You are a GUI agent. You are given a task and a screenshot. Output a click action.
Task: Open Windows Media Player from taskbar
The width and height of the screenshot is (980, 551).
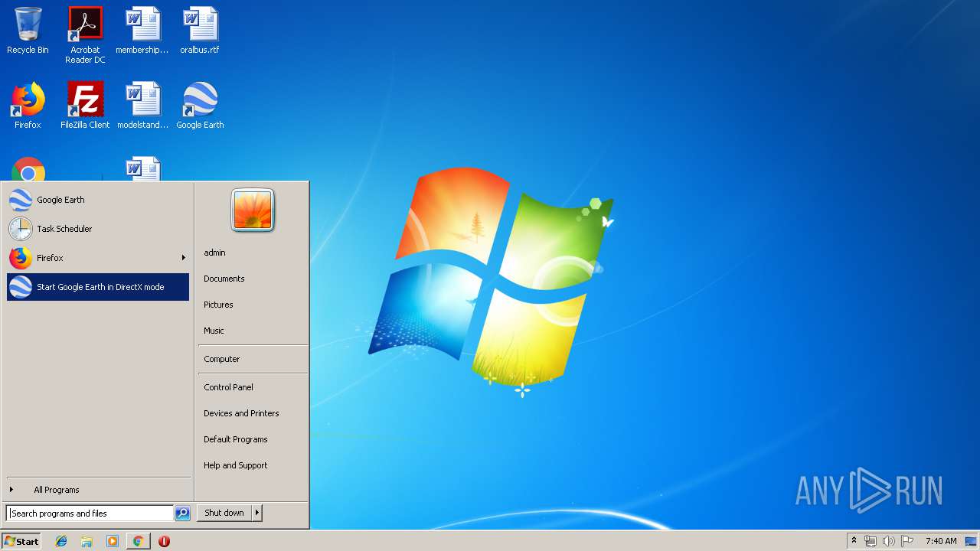(113, 541)
